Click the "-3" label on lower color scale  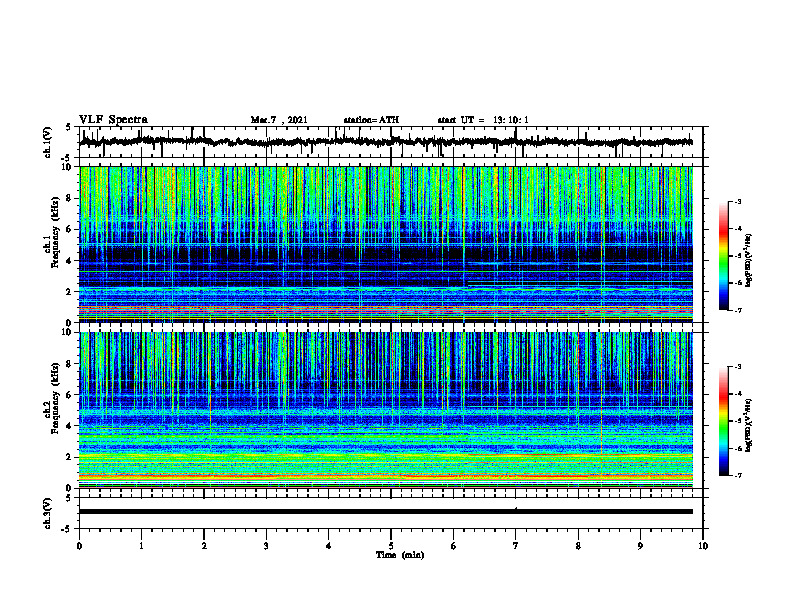coord(737,367)
